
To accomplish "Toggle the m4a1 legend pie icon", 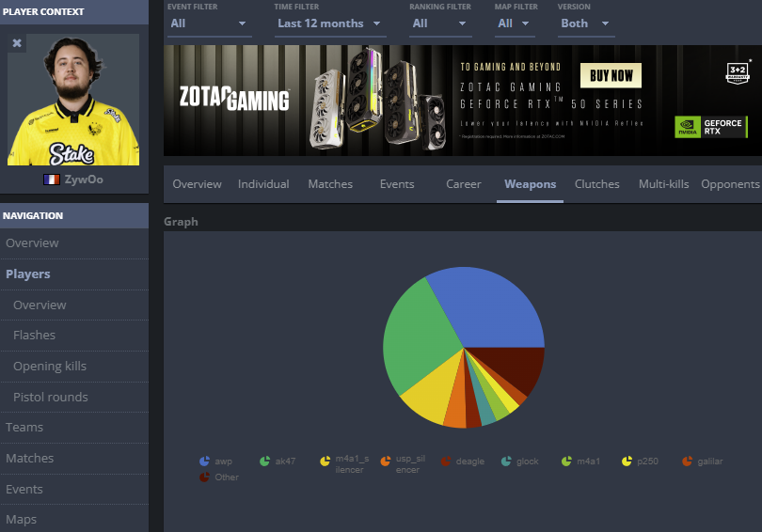I will (566, 462).
